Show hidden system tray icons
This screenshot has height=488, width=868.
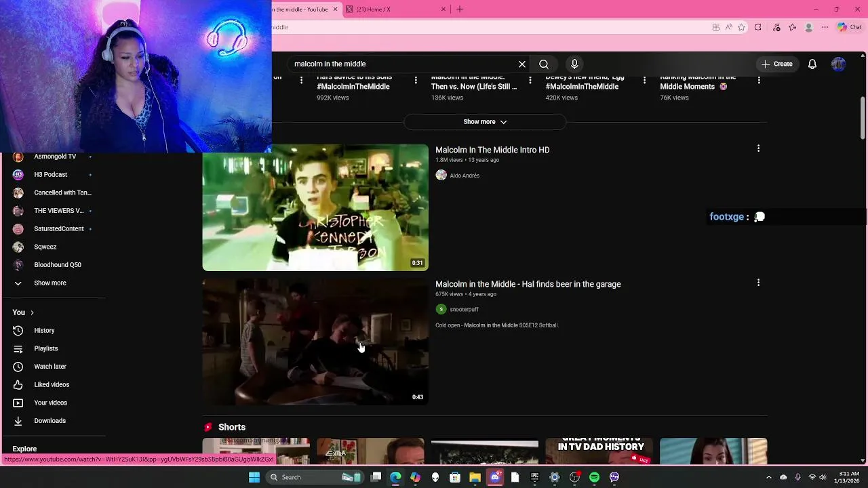pyautogui.click(x=768, y=477)
